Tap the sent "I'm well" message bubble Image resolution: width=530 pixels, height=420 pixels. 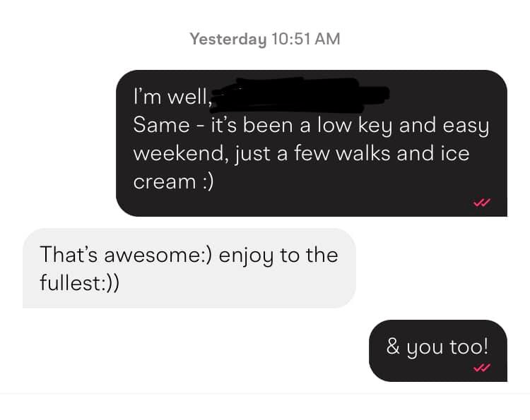312,143
